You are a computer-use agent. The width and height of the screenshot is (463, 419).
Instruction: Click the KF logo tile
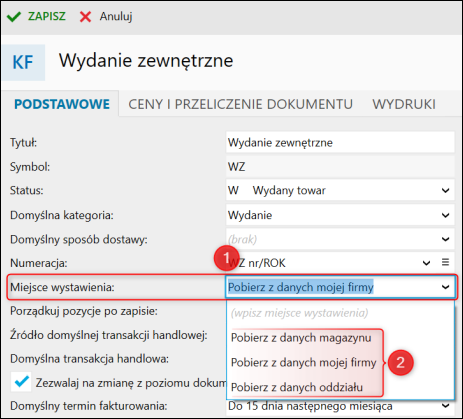coord(23,62)
